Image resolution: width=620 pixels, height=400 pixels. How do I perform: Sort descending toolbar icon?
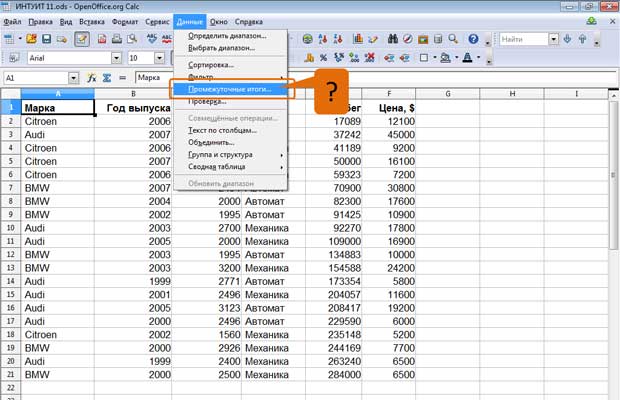pos(338,39)
